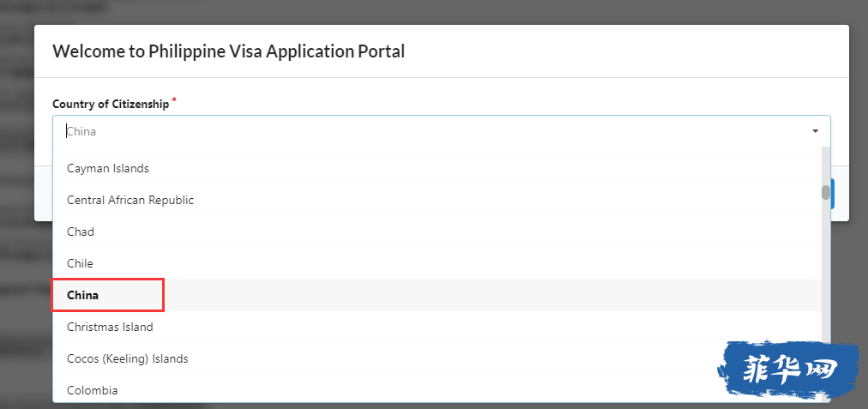This screenshot has width=868, height=409.
Task: Pick Colombia in the country list
Action: [x=93, y=390]
